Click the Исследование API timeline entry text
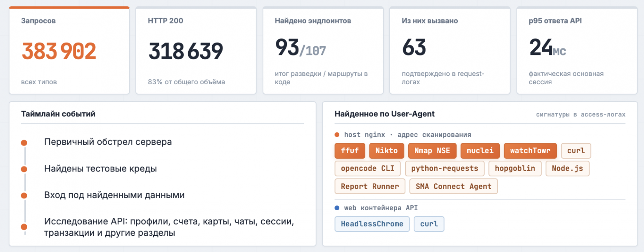The height and width of the screenshot is (252, 644). click(x=169, y=227)
